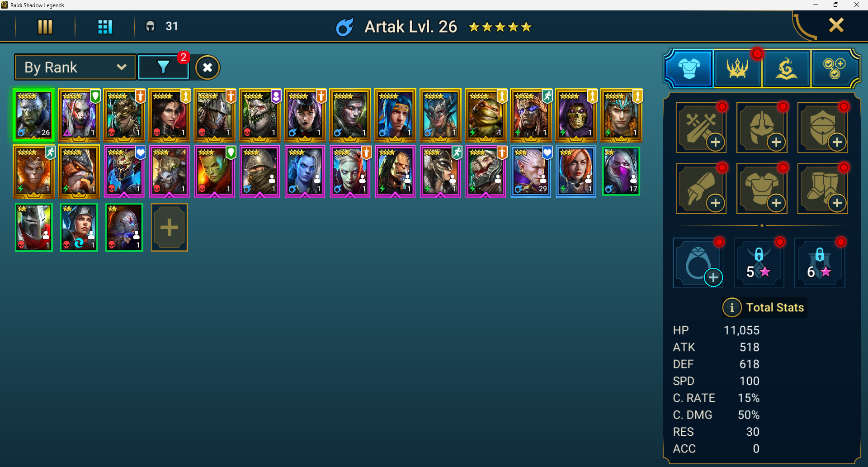Open the shield artifact slot
868x467 pixels.
[822, 128]
